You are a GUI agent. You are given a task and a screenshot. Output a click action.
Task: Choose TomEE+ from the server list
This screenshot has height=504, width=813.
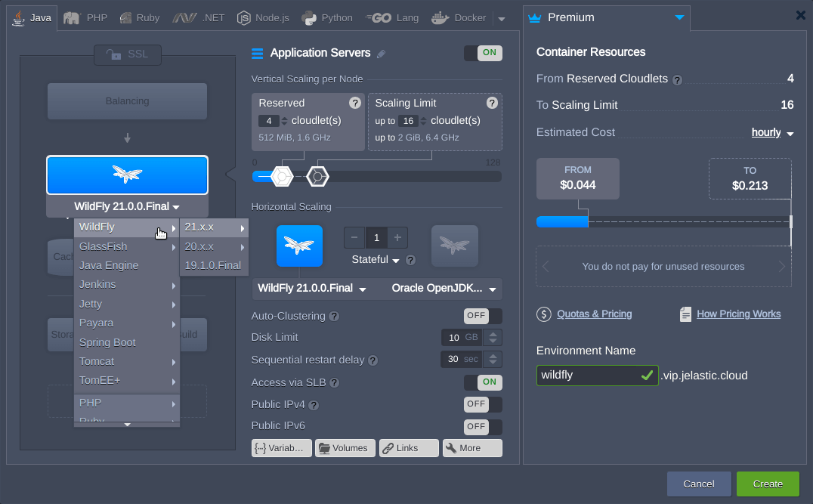click(127, 381)
